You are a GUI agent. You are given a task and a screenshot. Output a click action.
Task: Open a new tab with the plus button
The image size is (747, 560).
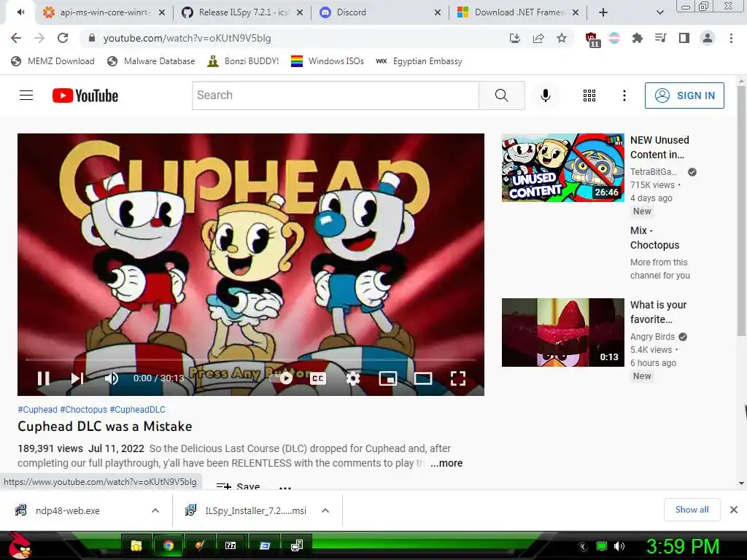(603, 12)
